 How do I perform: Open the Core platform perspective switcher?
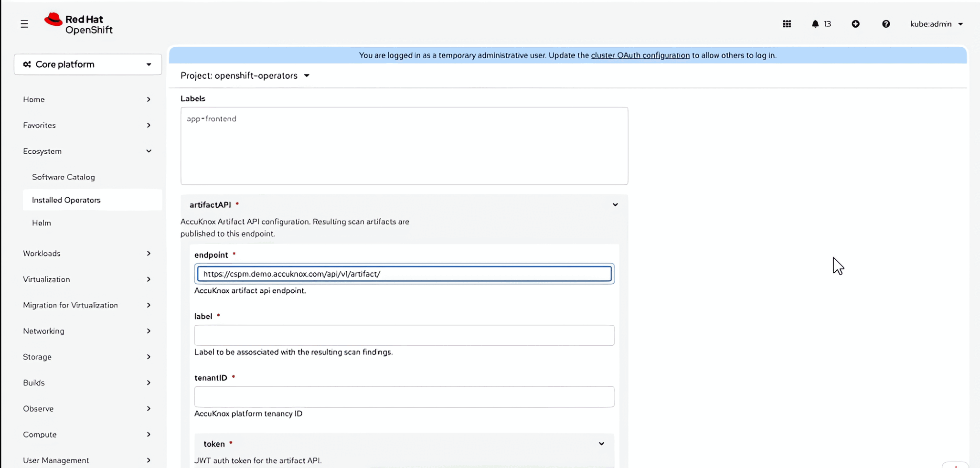pos(88,64)
